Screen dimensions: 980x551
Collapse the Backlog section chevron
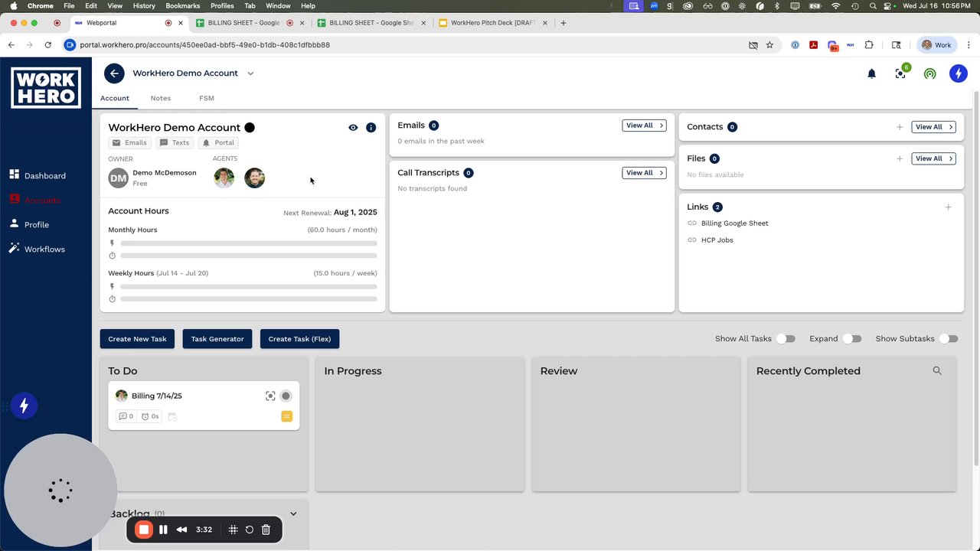293,514
